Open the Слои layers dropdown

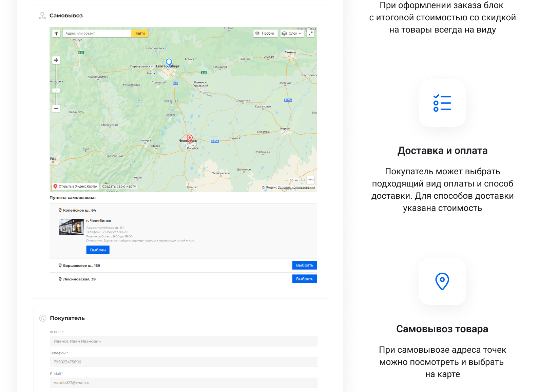pyautogui.click(x=292, y=33)
